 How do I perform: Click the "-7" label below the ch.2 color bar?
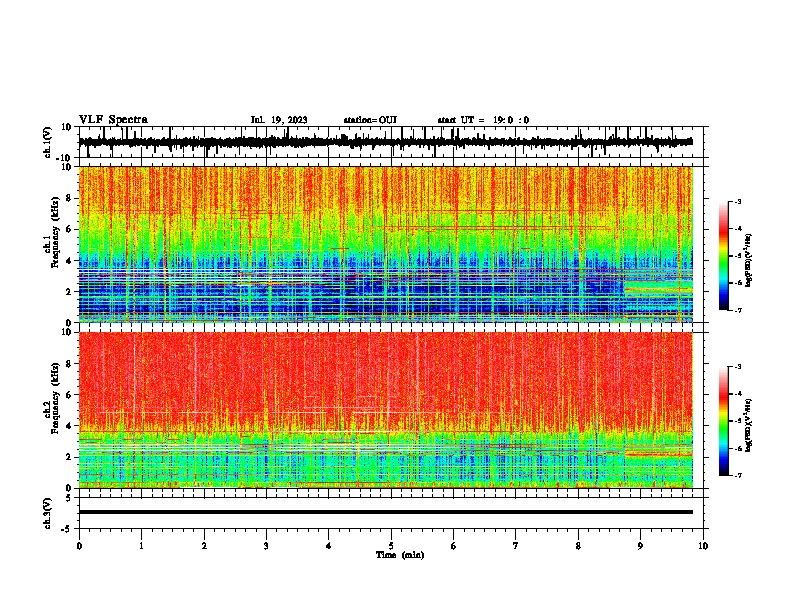(737, 475)
